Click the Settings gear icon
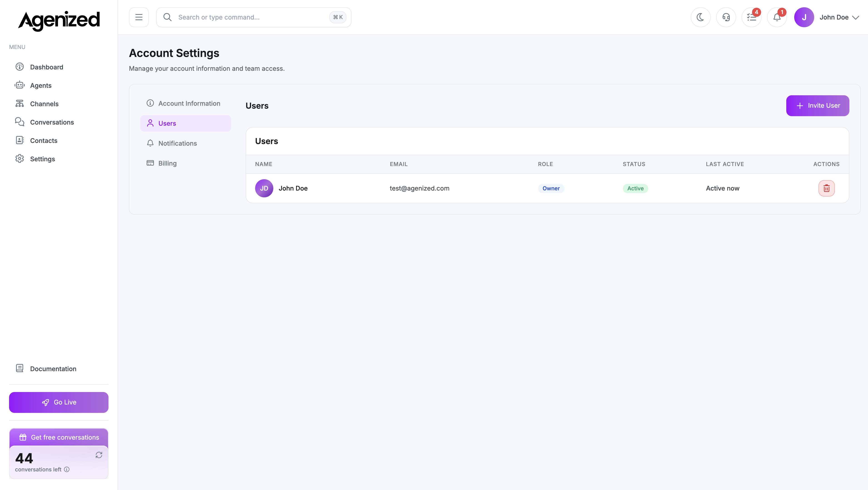Image resolution: width=868 pixels, height=490 pixels. pos(20,158)
